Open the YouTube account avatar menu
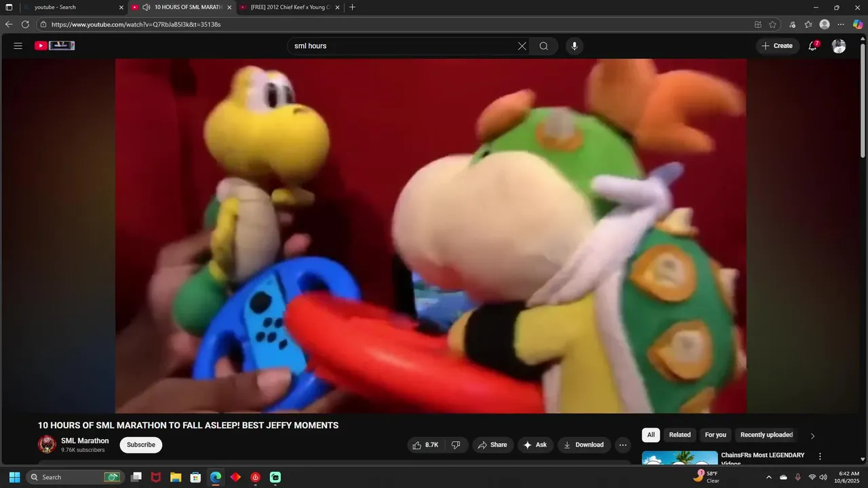This screenshot has width=868, height=488. pos(839,46)
